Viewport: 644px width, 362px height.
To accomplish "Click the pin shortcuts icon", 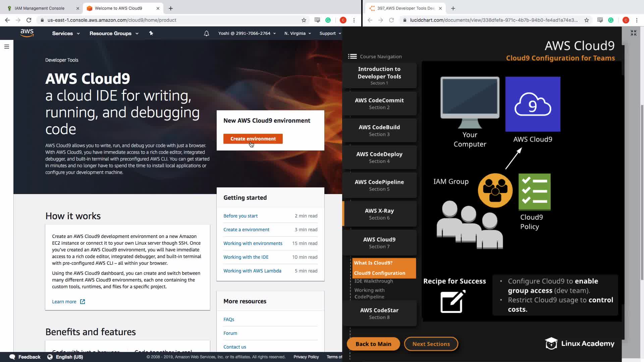I will click(151, 33).
